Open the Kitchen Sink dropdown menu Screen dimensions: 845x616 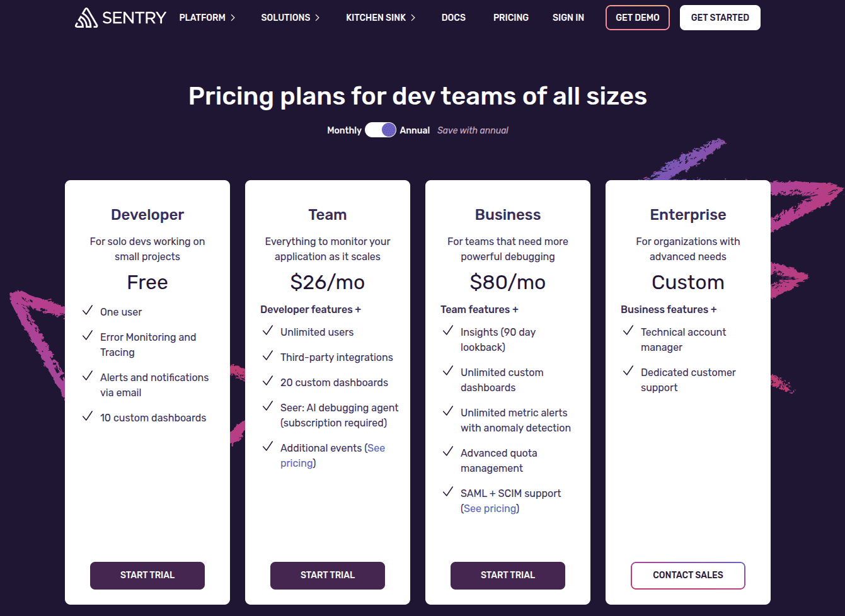tap(380, 18)
